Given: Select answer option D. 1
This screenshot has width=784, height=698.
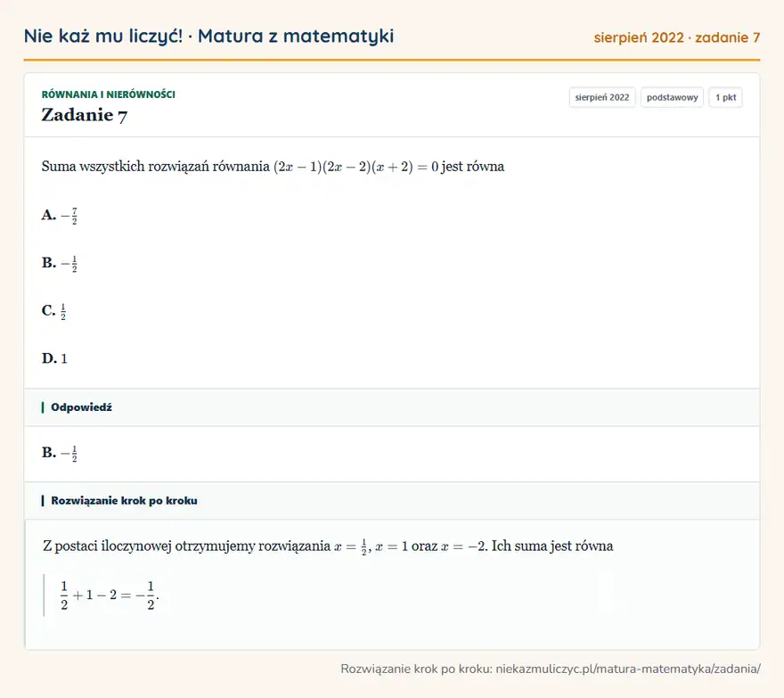Looking at the screenshot, I should pyautogui.click(x=54, y=358).
